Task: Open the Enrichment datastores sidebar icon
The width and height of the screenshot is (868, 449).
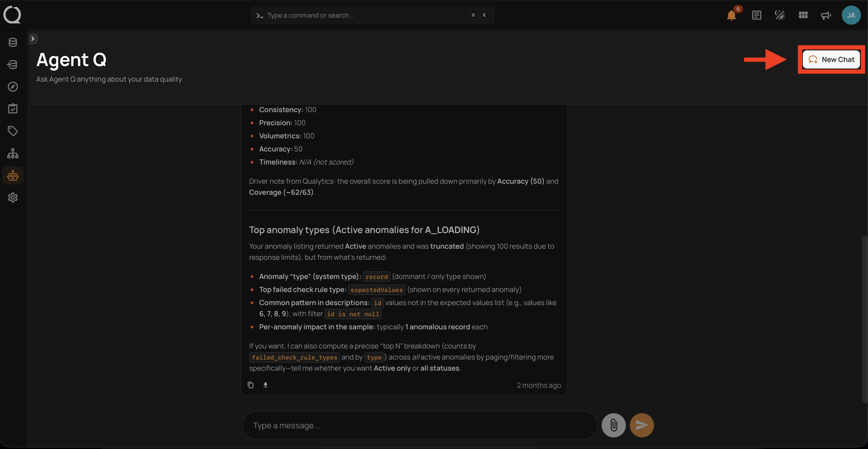Action: click(13, 65)
